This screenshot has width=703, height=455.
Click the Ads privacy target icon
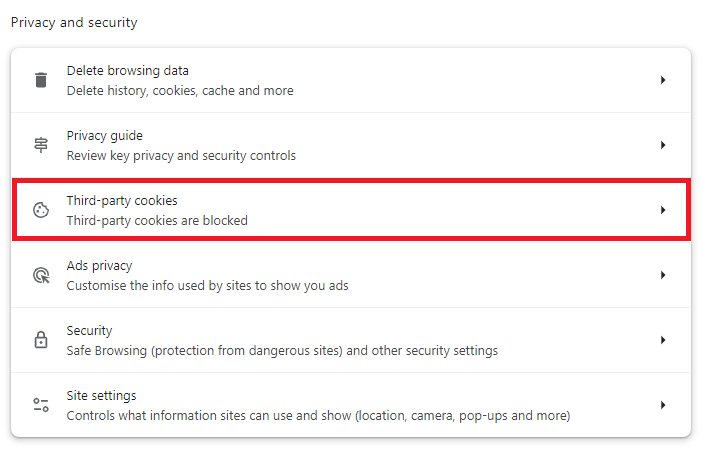pos(41,275)
